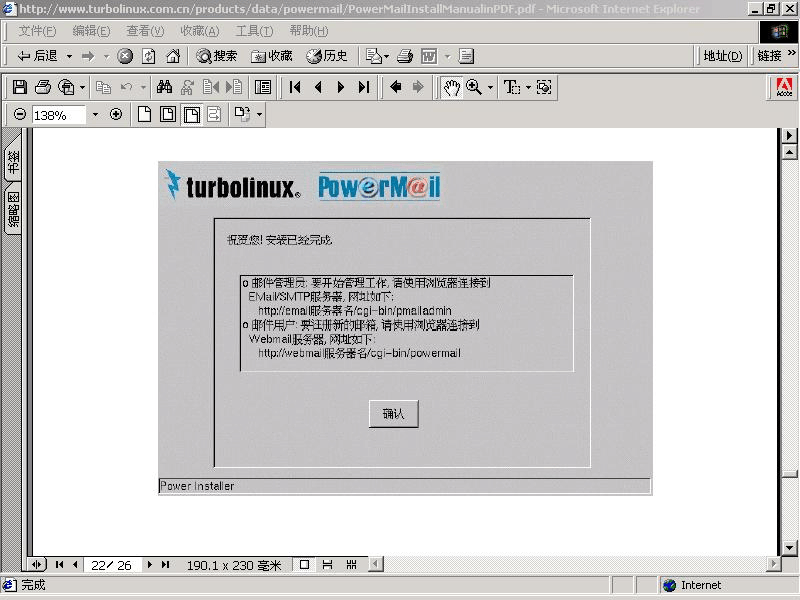Select the Hand tool

[452, 87]
